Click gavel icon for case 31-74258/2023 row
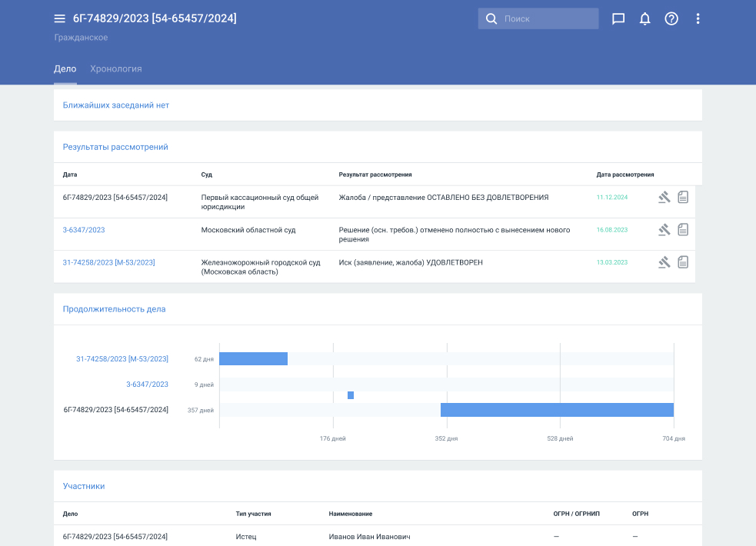The height and width of the screenshot is (546, 756). pos(664,262)
